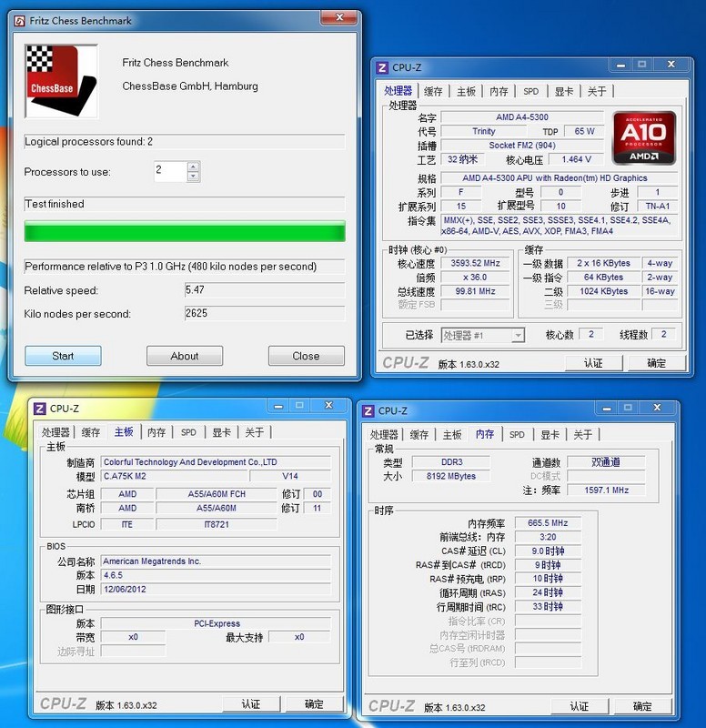Increase processors to use with up arrow

click(x=194, y=166)
